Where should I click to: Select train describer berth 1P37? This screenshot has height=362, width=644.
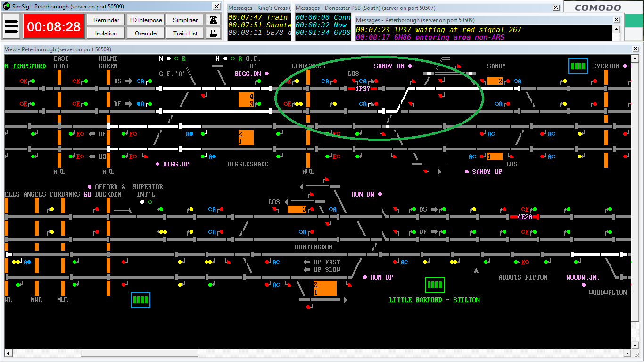pyautogui.click(x=363, y=89)
